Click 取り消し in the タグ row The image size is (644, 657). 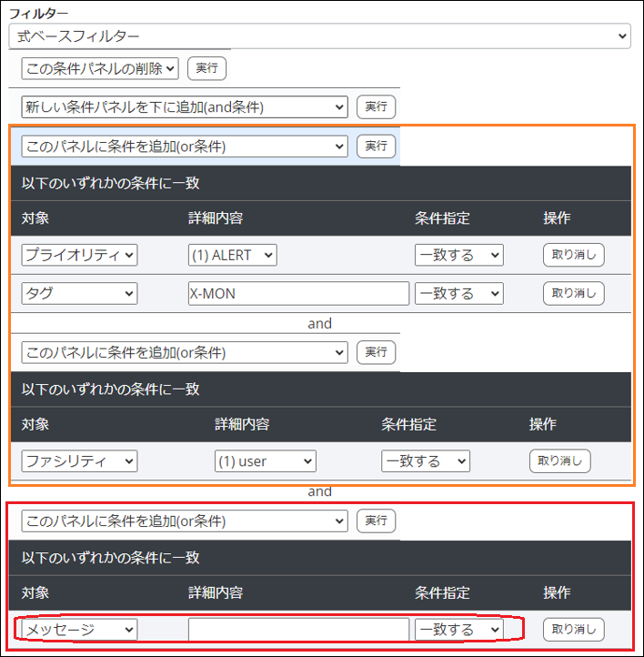coord(573,293)
